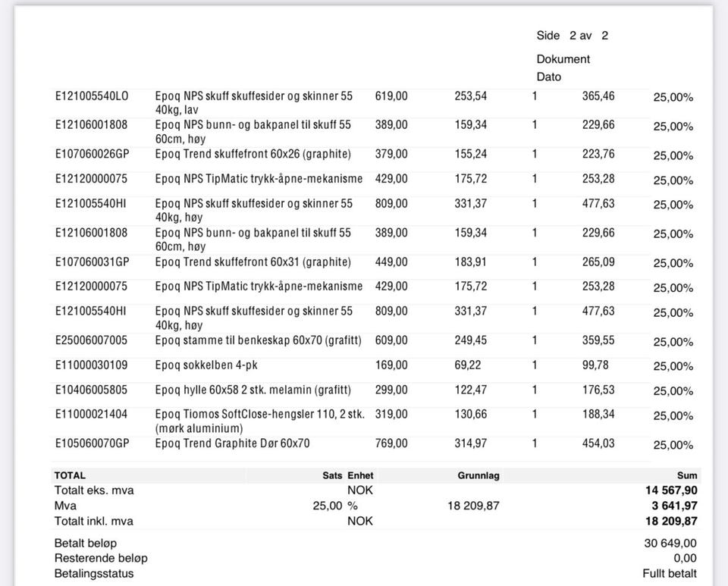Click net amount 99,78

click(x=595, y=365)
